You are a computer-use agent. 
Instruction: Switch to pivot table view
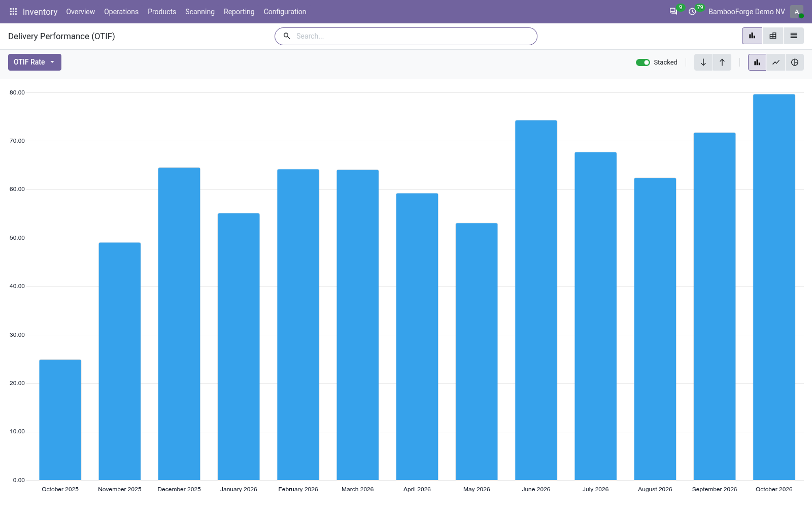tap(773, 36)
